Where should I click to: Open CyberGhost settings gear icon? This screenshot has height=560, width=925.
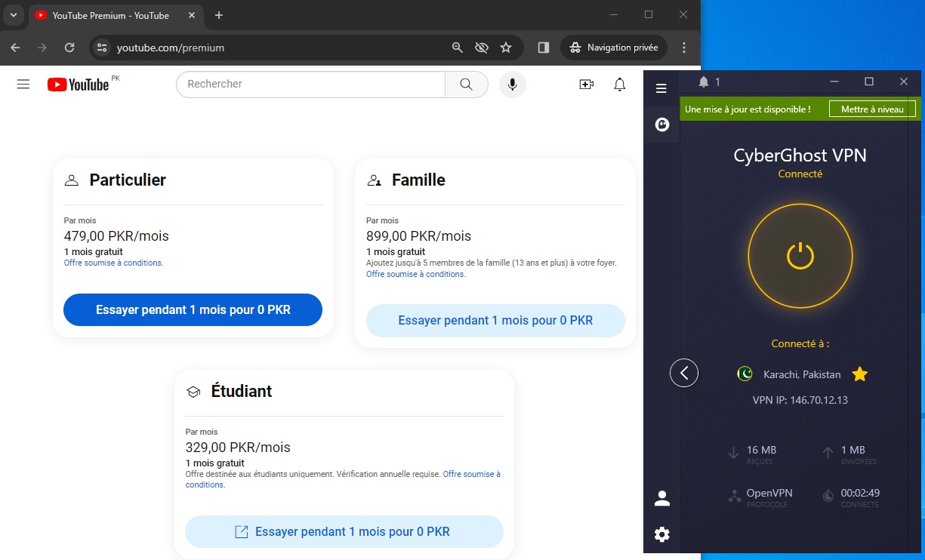pos(662,534)
